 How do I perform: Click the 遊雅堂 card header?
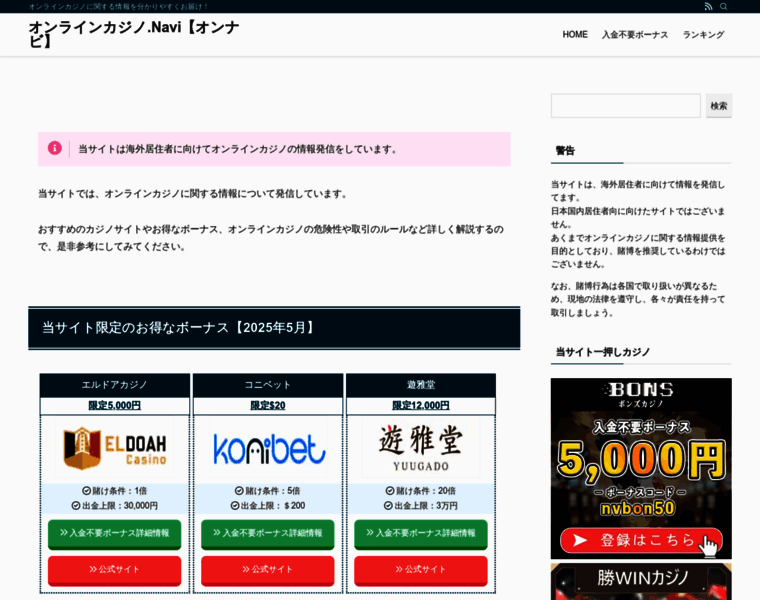coord(421,385)
